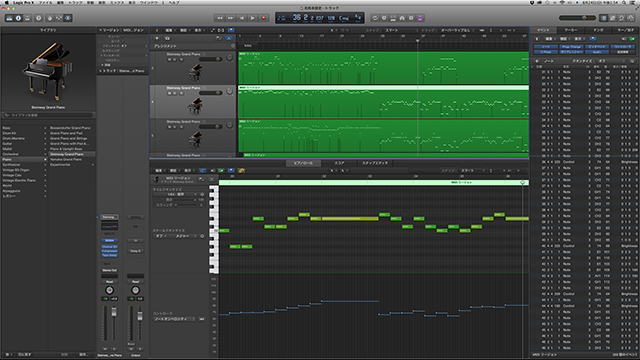Toggle the purple Metronome button
The width and height of the screenshot is (640, 360).
click(x=420, y=18)
